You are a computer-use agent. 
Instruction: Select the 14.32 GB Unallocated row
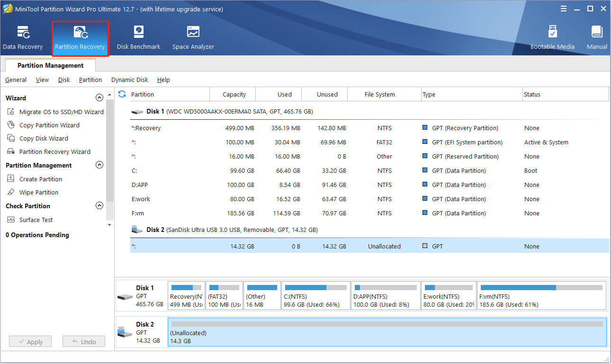369,246
